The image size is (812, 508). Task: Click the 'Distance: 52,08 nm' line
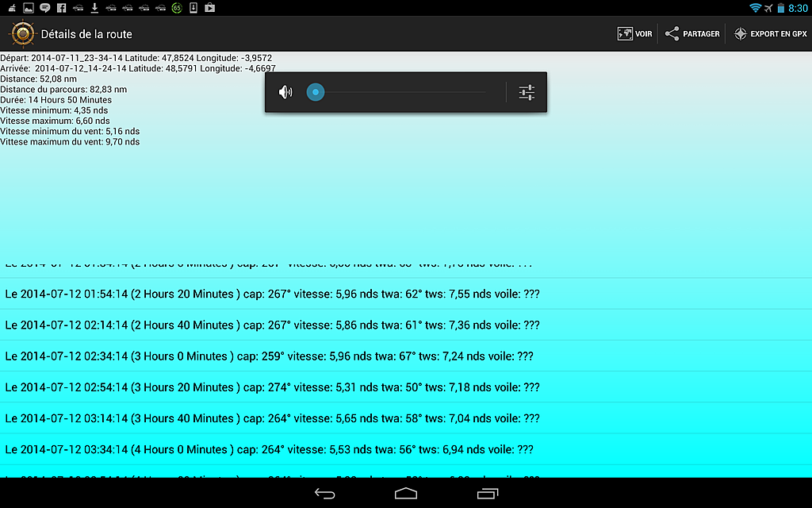38,79
